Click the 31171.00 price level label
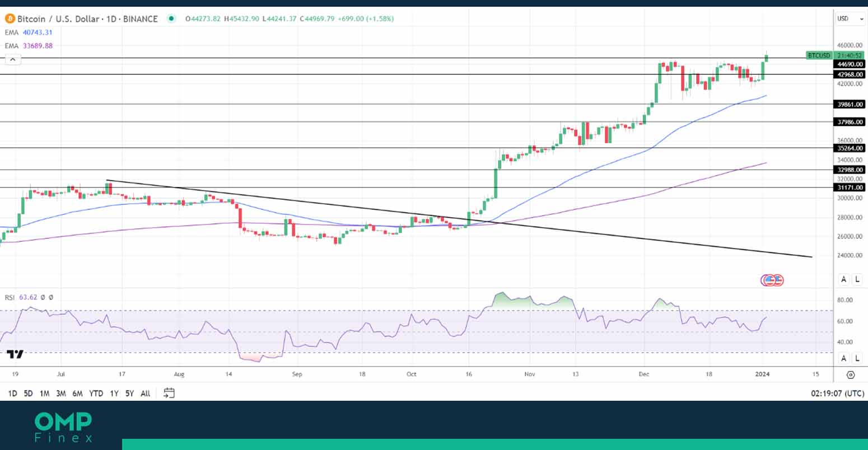 (850, 187)
